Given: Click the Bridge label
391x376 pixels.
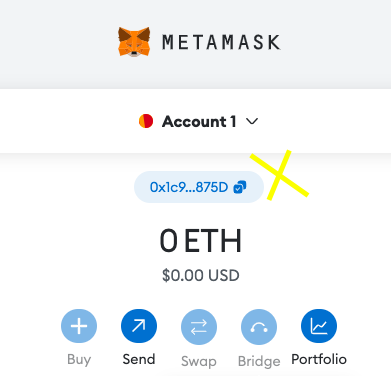Looking at the screenshot, I should 259,361.
